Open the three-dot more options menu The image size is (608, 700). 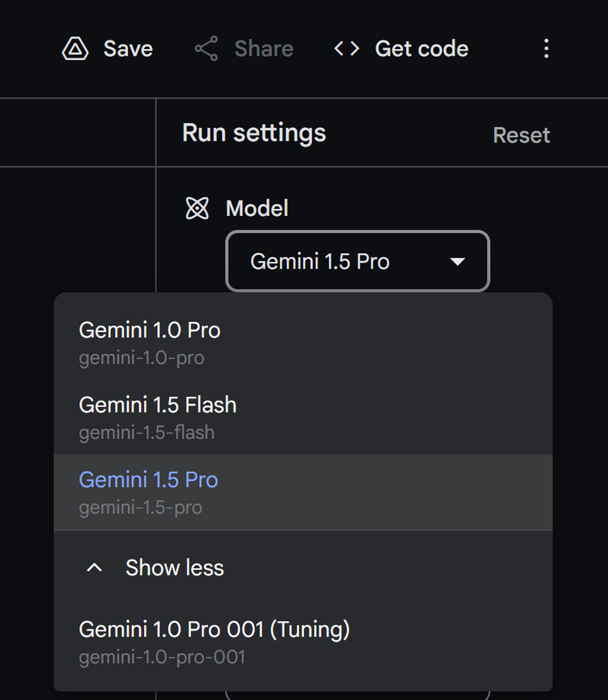pyautogui.click(x=546, y=48)
